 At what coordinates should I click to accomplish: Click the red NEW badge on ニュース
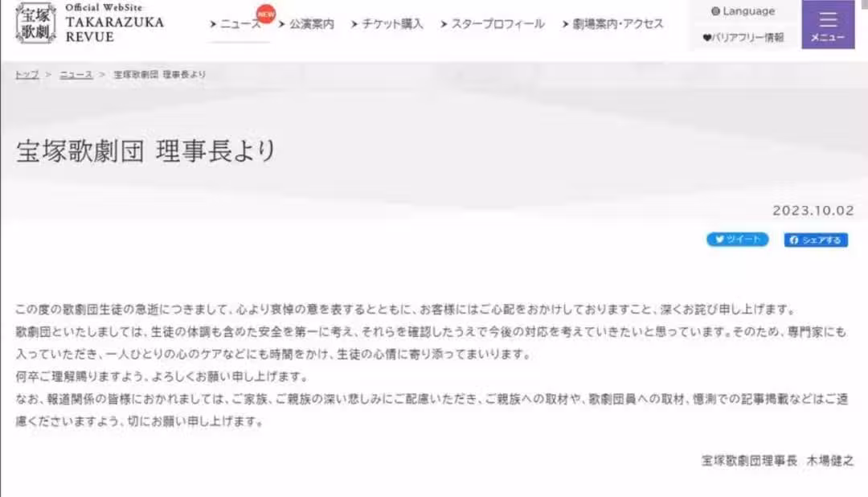click(x=266, y=14)
